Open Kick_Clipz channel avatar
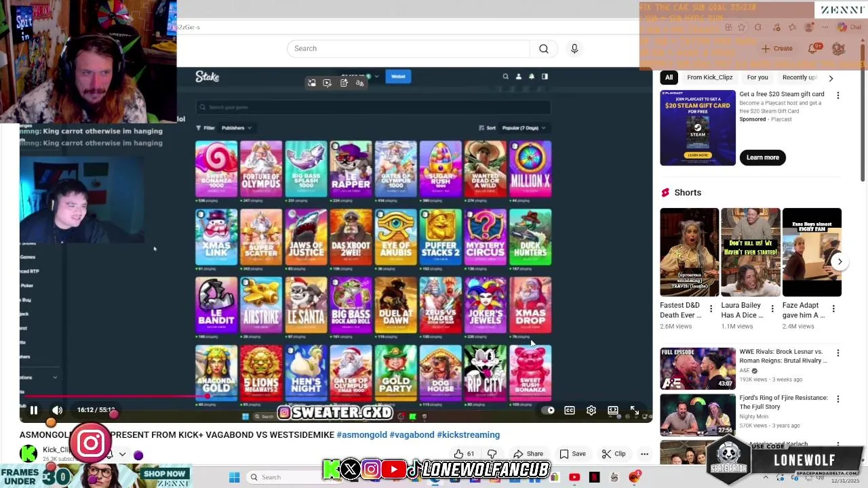 point(28,453)
